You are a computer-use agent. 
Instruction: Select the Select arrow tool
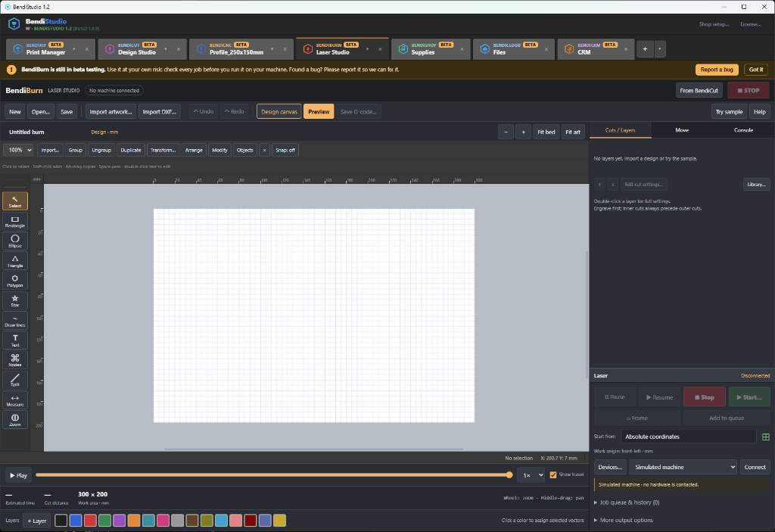point(15,201)
